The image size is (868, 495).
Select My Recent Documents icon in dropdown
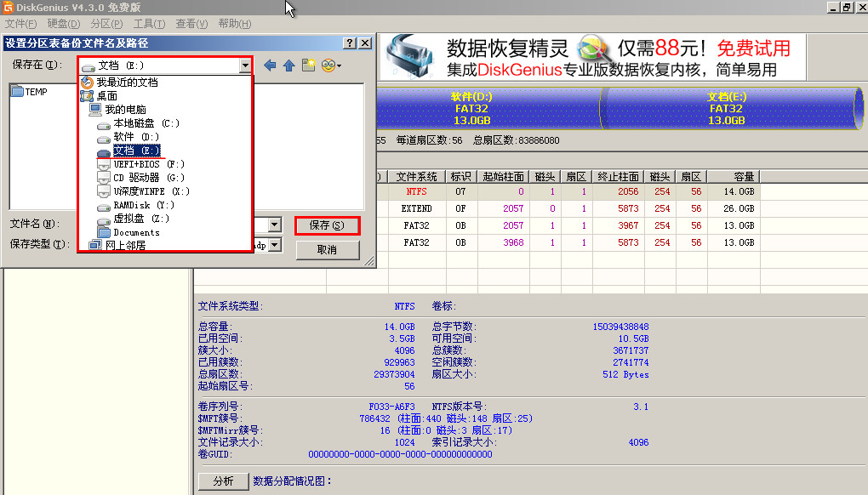(87, 82)
